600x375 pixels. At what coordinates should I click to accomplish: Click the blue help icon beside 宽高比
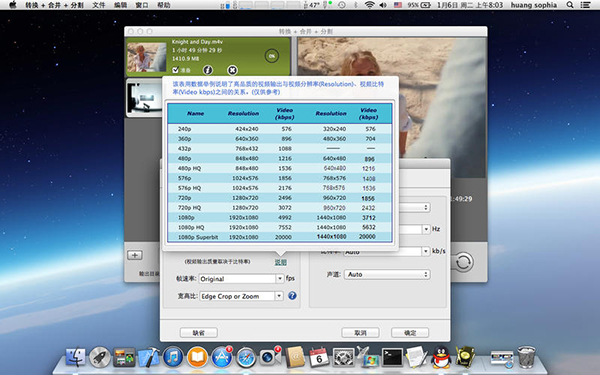click(292, 295)
